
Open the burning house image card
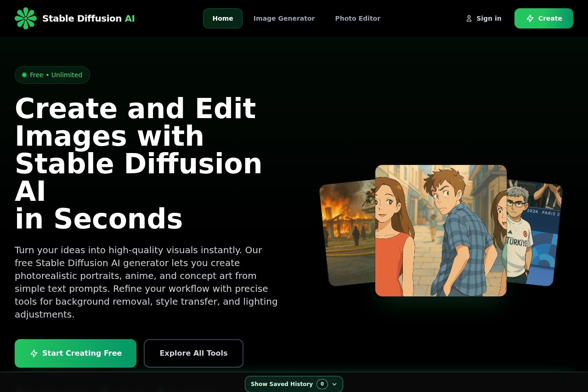coord(348,233)
